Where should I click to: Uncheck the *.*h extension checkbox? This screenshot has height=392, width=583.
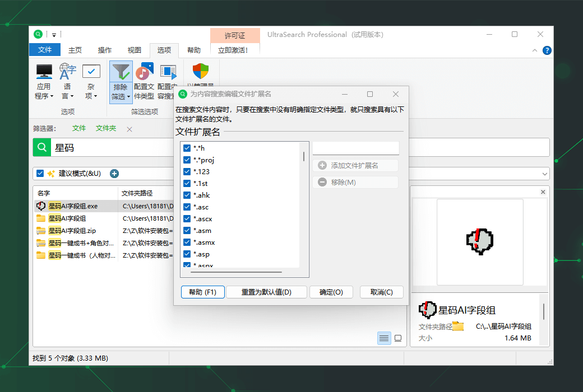[x=187, y=148]
